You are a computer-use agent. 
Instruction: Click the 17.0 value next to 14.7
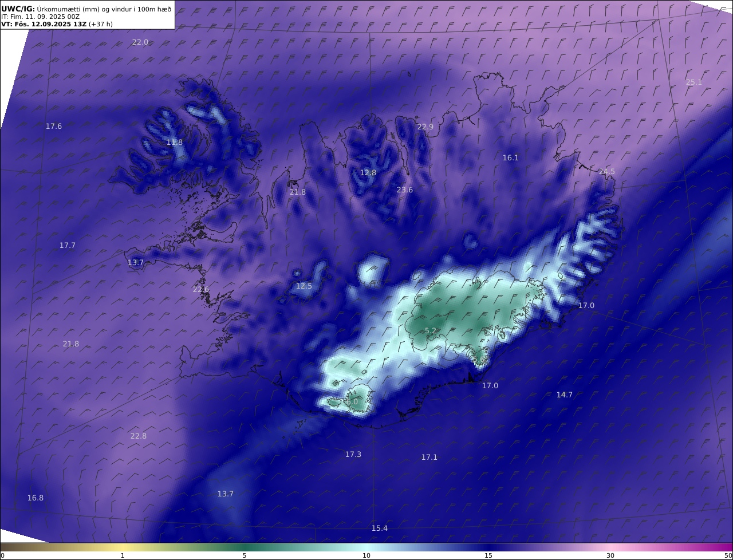pyautogui.click(x=490, y=386)
